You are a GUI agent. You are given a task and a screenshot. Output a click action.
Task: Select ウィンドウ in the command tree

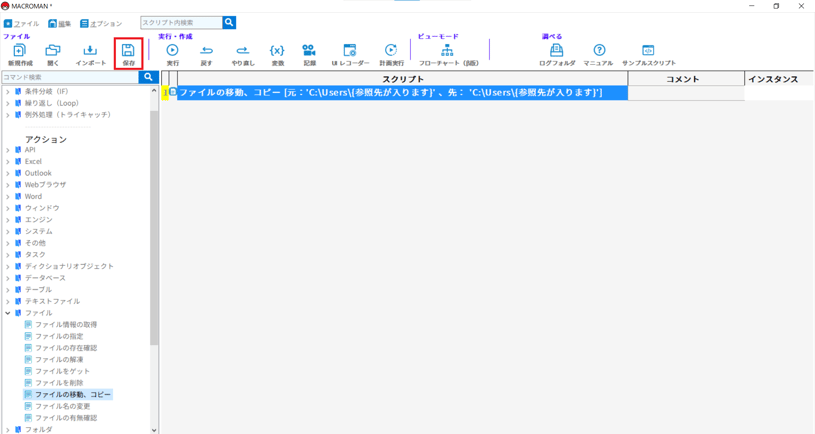[x=42, y=208]
